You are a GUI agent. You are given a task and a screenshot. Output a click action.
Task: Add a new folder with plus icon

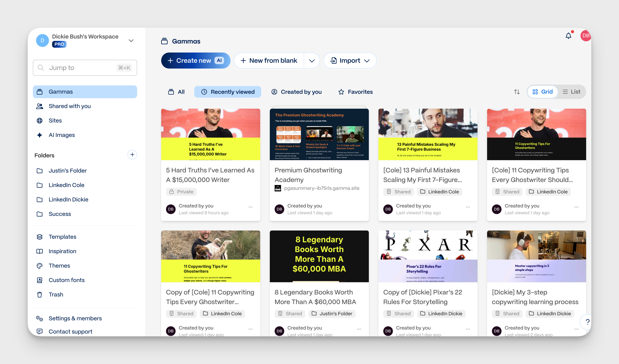pos(132,155)
